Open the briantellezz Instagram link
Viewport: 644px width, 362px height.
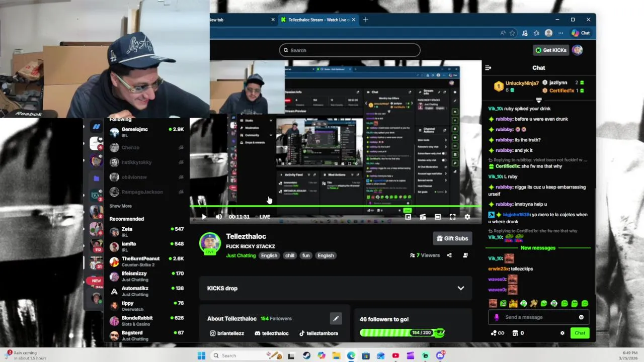click(x=227, y=333)
